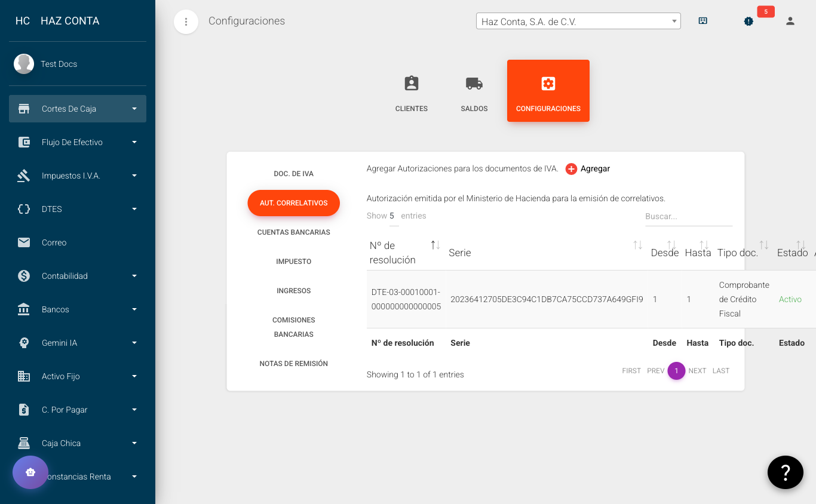Open the user profile icon

[790, 21]
